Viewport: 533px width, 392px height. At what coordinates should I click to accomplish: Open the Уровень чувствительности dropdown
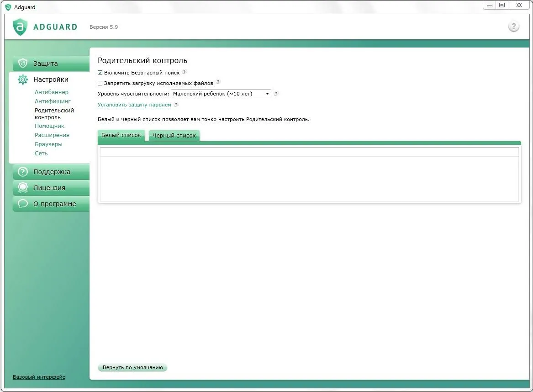[221, 94]
